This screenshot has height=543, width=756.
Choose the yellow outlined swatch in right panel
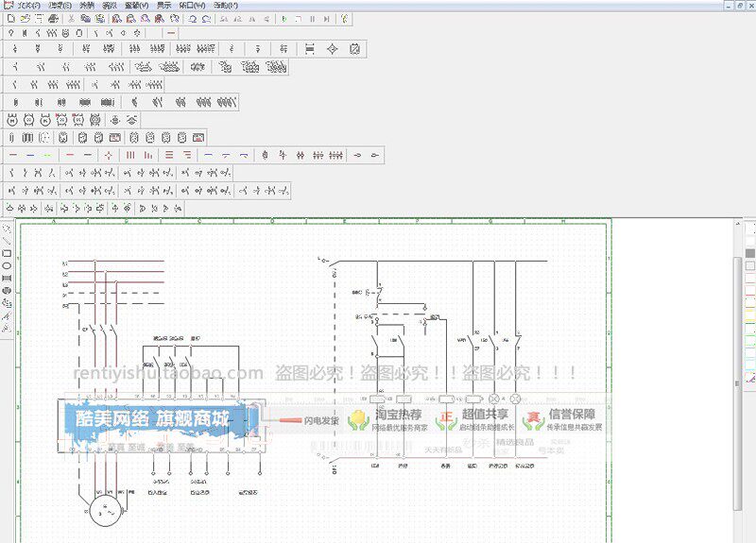point(749,315)
